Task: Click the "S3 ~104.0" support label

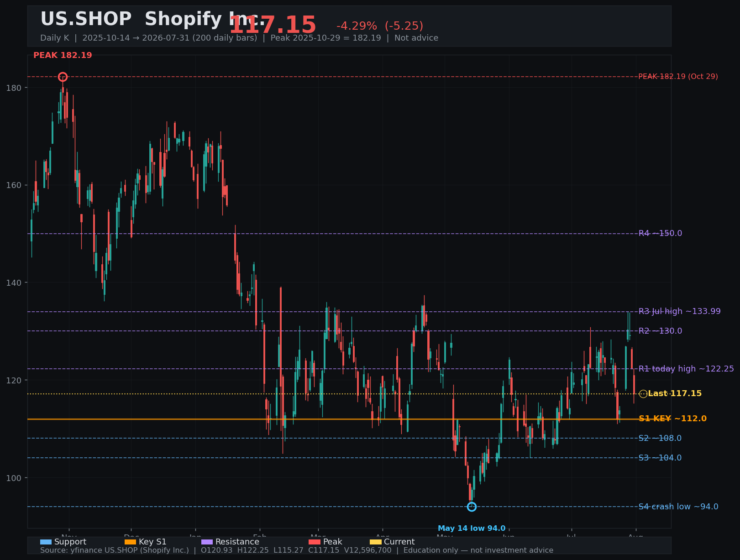Action: [660, 458]
